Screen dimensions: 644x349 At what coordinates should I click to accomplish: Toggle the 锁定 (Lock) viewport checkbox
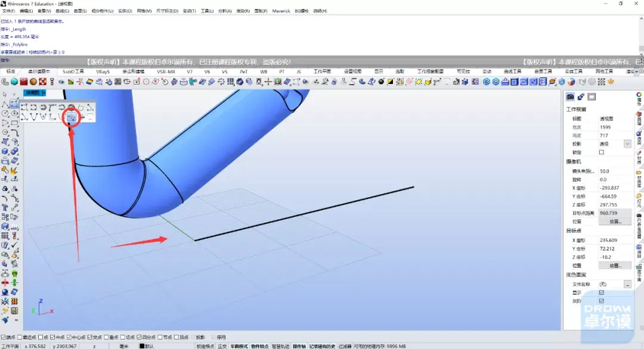601,152
